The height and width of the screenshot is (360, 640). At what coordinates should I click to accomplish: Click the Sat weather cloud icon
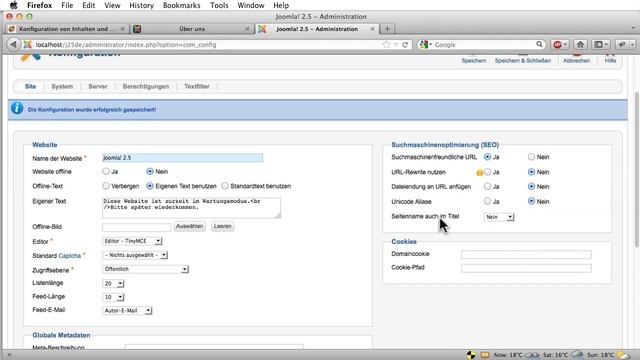576,354
